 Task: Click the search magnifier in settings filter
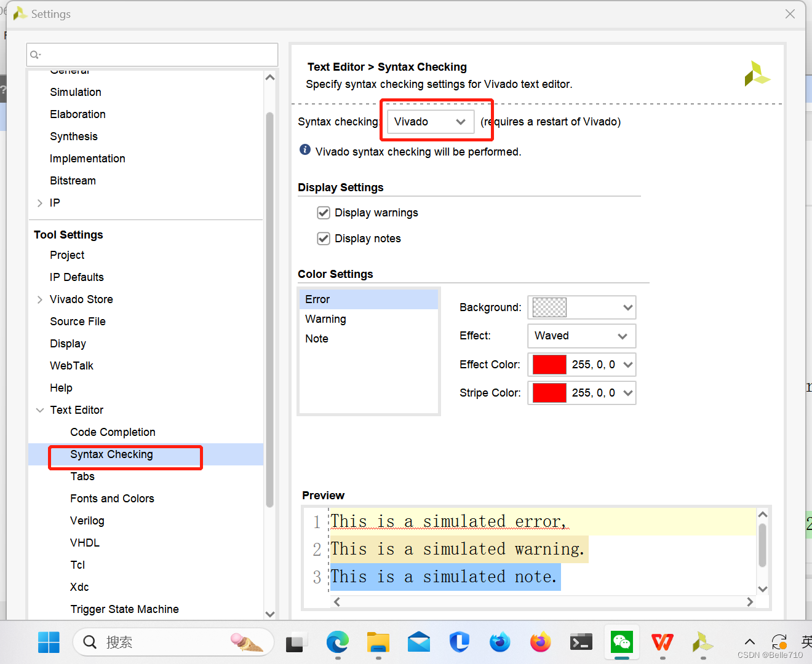[36, 55]
